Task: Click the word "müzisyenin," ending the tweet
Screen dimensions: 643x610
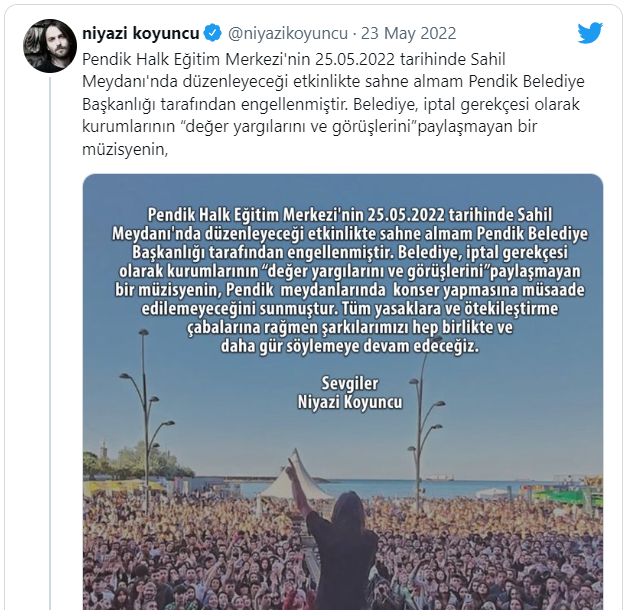Action: [125, 150]
